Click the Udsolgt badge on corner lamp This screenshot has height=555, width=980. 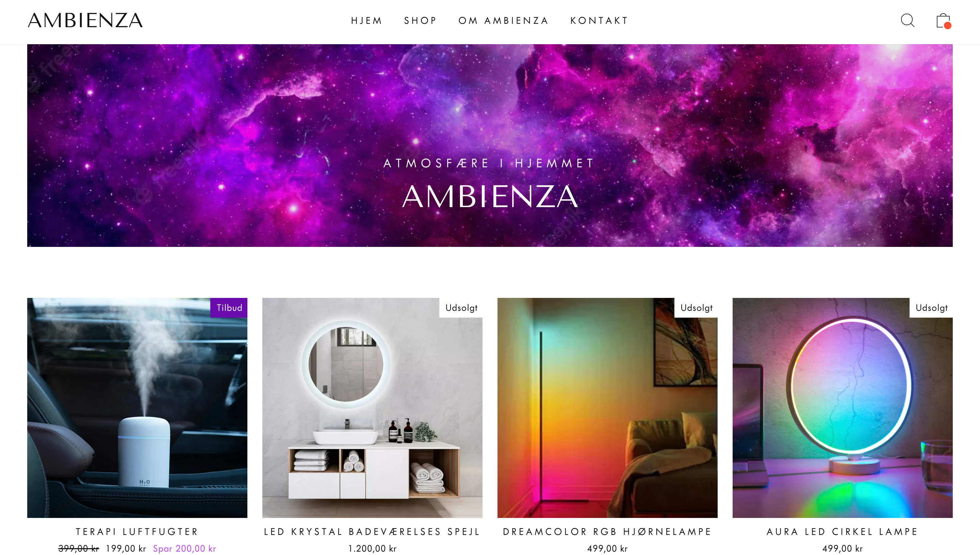coord(696,308)
